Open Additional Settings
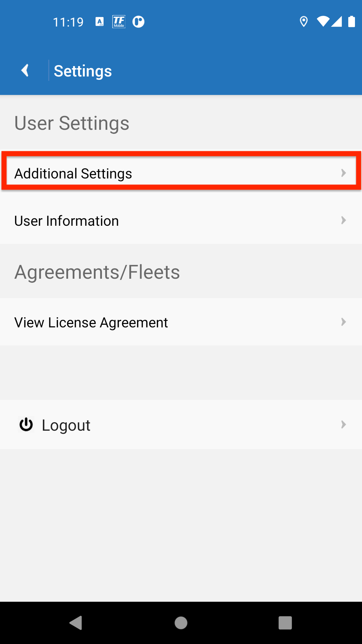The height and width of the screenshot is (644, 362). point(73,173)
